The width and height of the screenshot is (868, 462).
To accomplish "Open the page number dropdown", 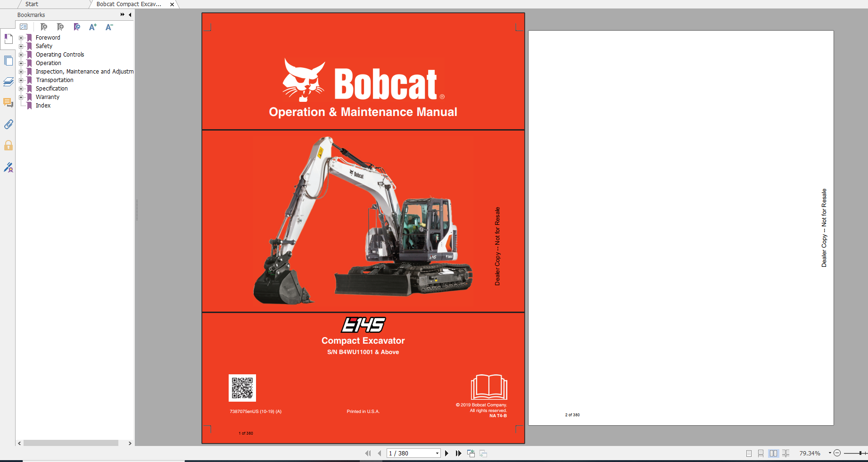I will tap(437, 453).
